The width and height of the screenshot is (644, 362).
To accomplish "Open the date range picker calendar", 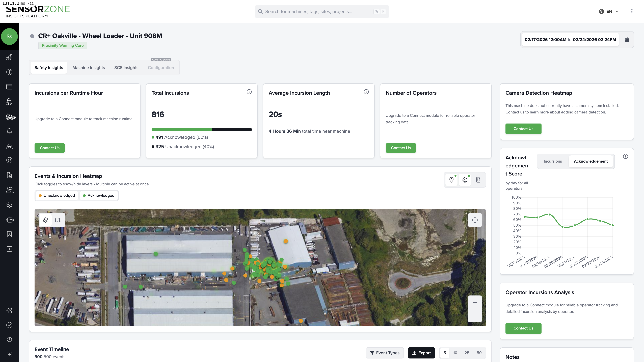I will (x=627, y=39).
